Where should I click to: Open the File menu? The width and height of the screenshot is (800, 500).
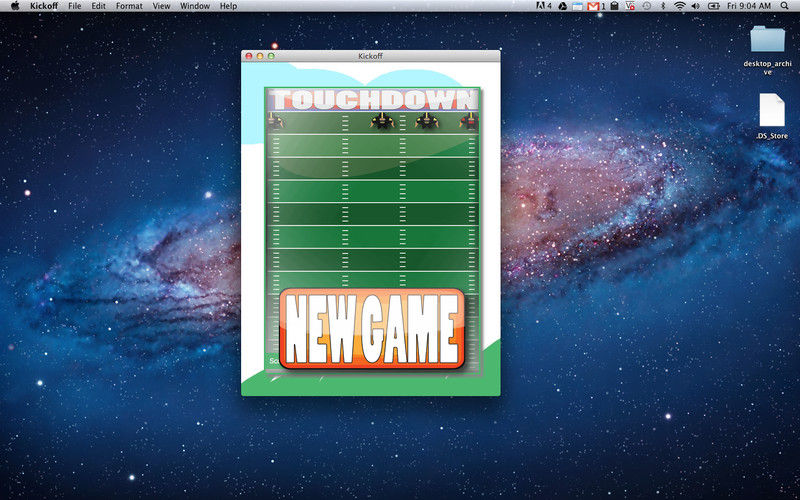[74, 6]
